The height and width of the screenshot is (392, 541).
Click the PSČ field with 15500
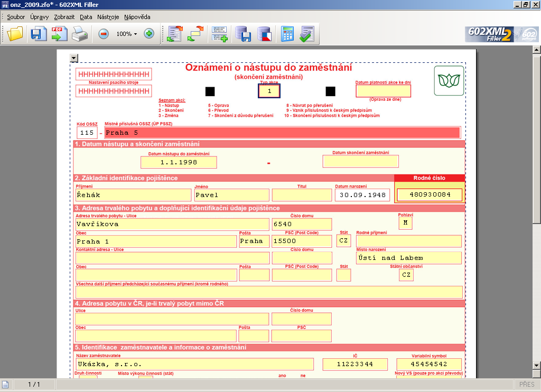click(302, 241)
